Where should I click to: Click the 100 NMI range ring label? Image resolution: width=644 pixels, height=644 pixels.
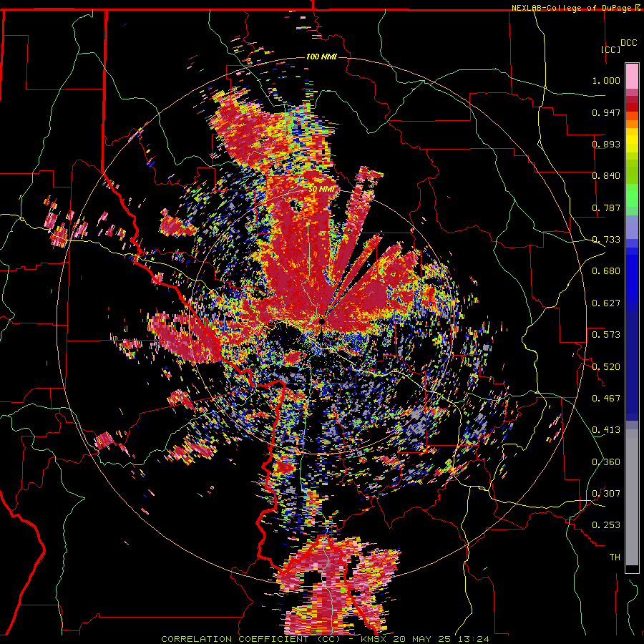321,57
